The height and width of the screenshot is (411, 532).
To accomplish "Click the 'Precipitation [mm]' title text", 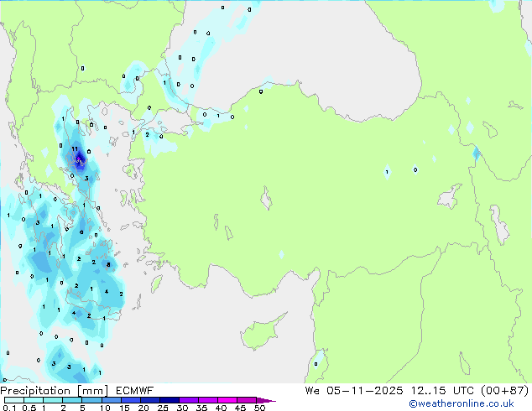I will click(x=55, y=391).
